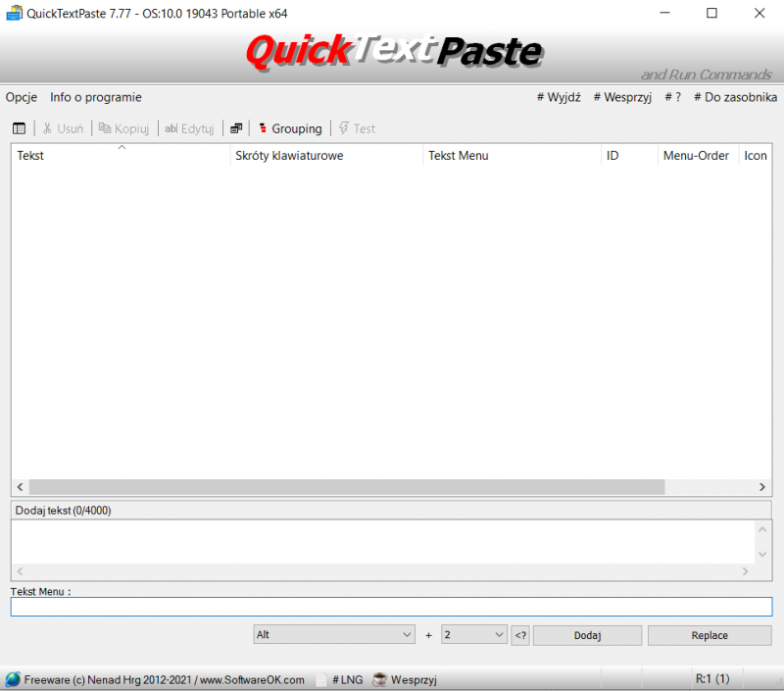Click the list horizontal scrollbar thumb
This screenshot has height=691, width=784.
coord(346,487)
